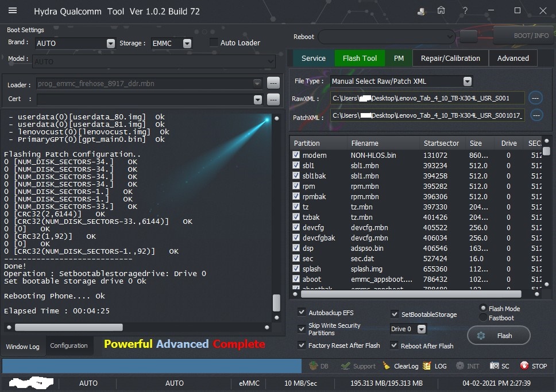Click the log horizontal scrollbar thumb
The height and width of the screenshot is (392, 556).
[69, 327]
